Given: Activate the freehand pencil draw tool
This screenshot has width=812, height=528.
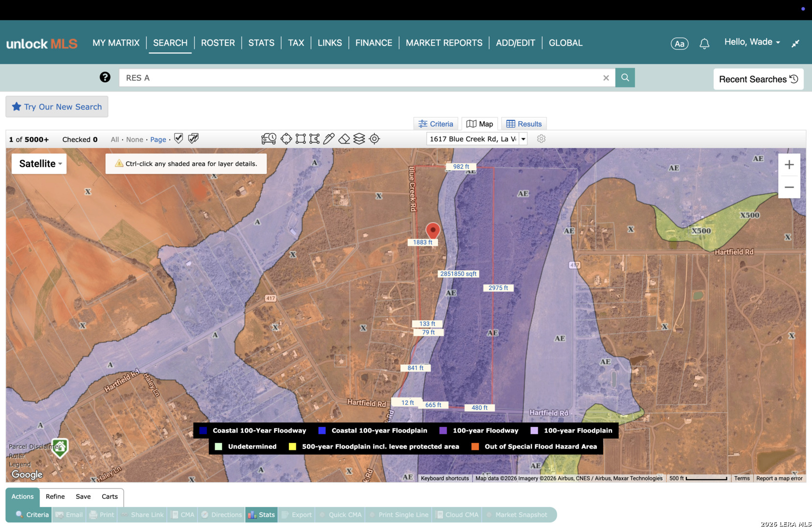Looking at the screenshot, I should [329, 139].
